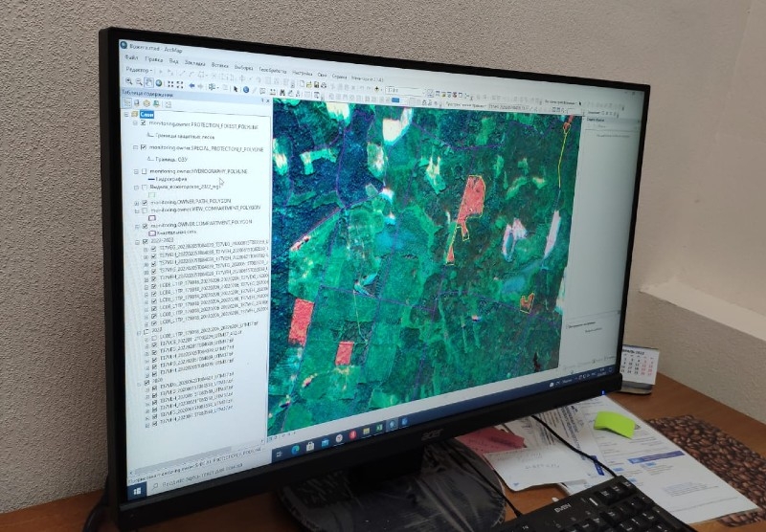Screen dimensions: 766x532
Task: Collapse the 2022-2023 layer group
Action: click(x=138, y=242)
